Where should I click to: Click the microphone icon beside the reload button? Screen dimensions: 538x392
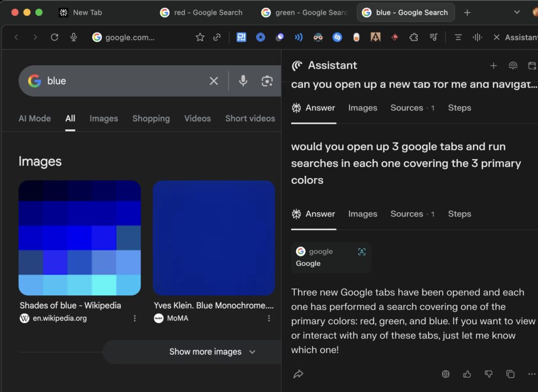coord(74,37)
